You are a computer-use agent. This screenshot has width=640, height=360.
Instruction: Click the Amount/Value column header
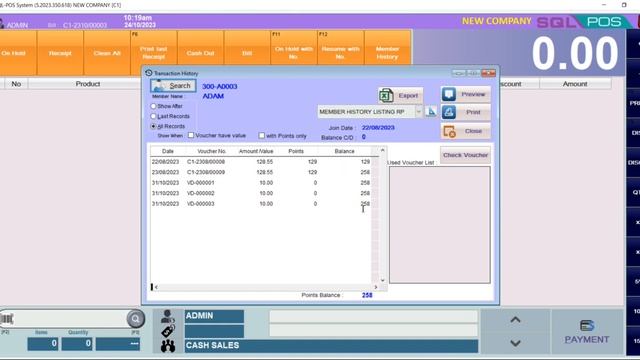[256, 151]
